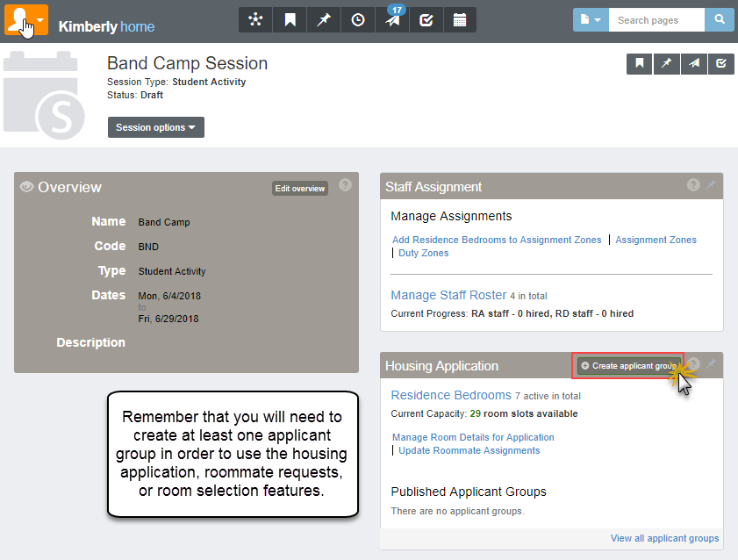This screenshot has height=560, width=738.
Task: Open the Assignment Zones link
Action: (656, 240)
